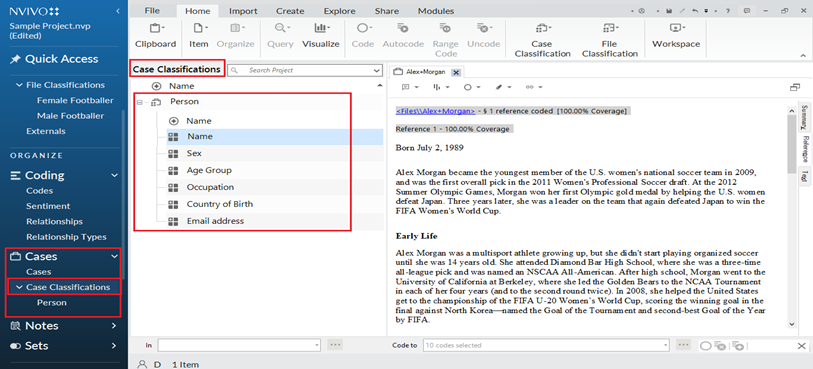Click the Uncode ribbon button

pos(483,36)
